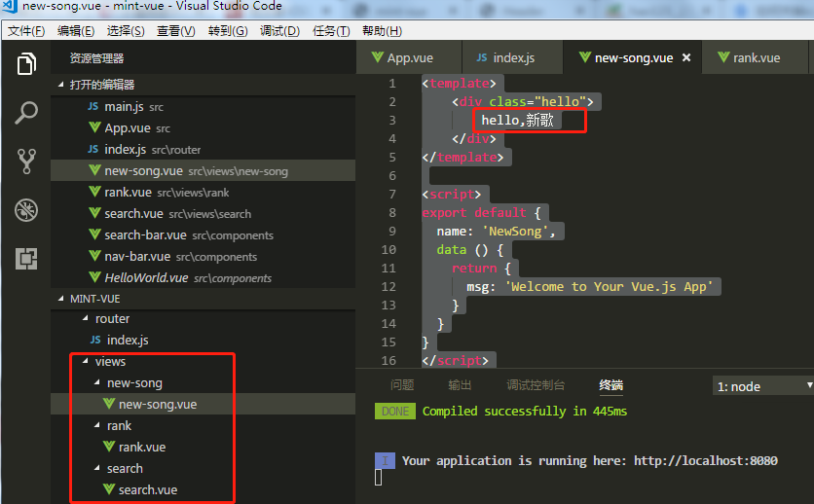Open the Debug view icon
The width and height of the screenshot is (814, 504).
(26, 210)
